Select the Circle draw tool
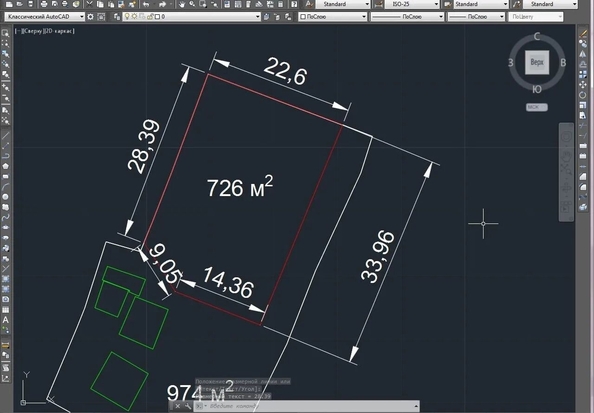 click(6, 197)
